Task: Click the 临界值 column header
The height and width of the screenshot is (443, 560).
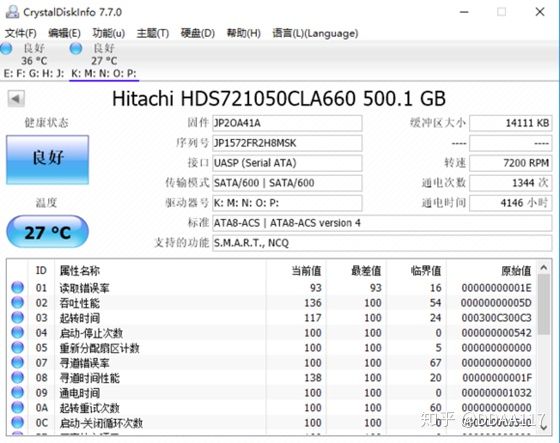Action: pyautogui.click(x=416, y=270)
